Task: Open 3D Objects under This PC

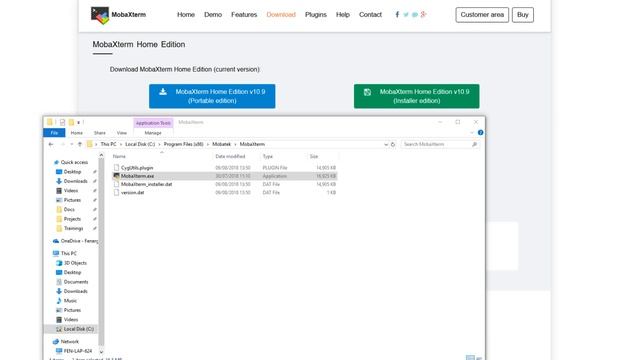Action: click(75, 263)
